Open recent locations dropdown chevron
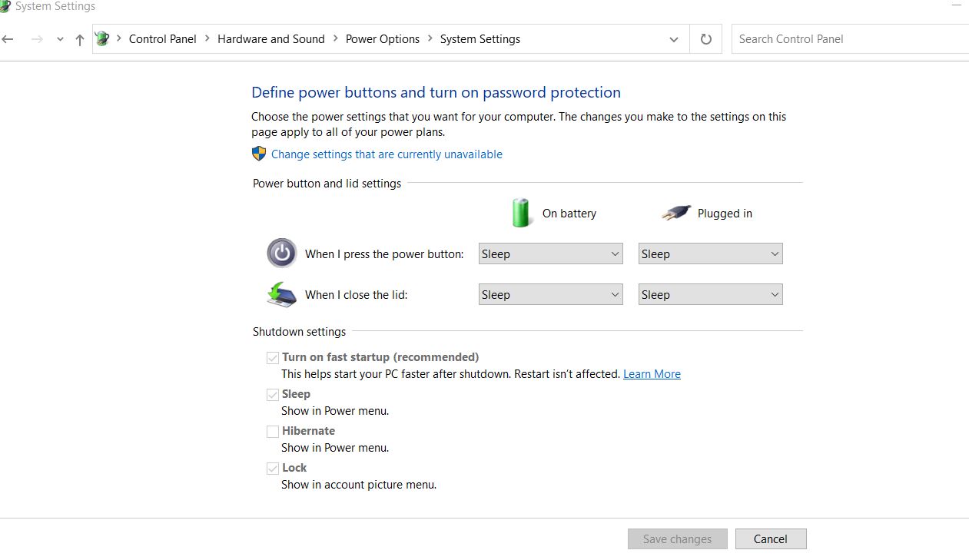The height and width of the screenshot is (560, 969). click(60, 40)
